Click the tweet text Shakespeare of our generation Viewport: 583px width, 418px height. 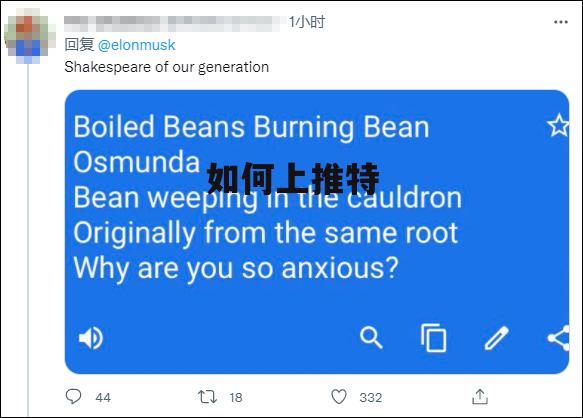(x=167, y=67)
